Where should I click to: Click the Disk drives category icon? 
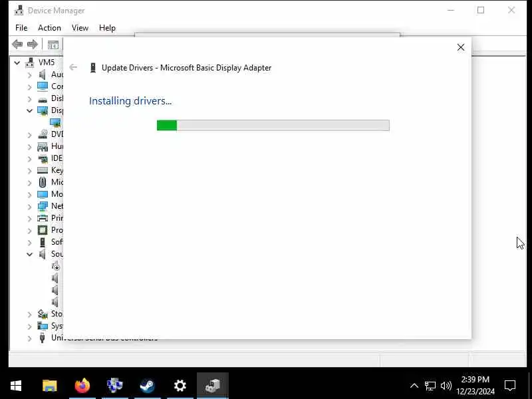pos(43,100)
